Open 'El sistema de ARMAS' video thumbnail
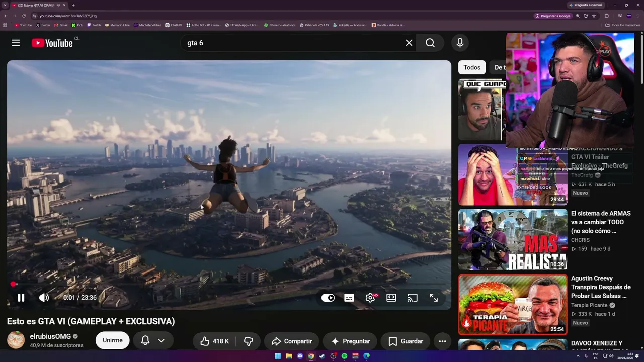Image resolution: width=644 pixels, height=362 pixels. 512,240
